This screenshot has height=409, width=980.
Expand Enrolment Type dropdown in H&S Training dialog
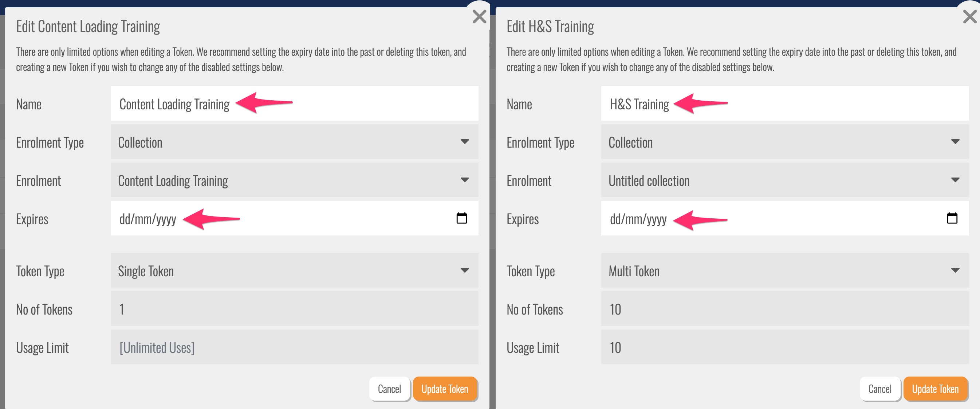pyautogui.click(x=784, y=142)
